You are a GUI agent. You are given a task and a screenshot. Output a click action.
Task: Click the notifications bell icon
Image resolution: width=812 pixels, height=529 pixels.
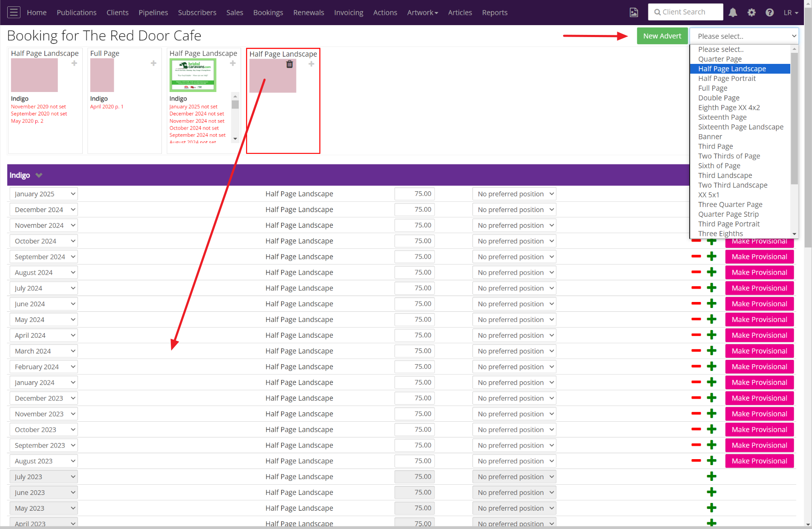pyautogui.click(x=733, y=12)
